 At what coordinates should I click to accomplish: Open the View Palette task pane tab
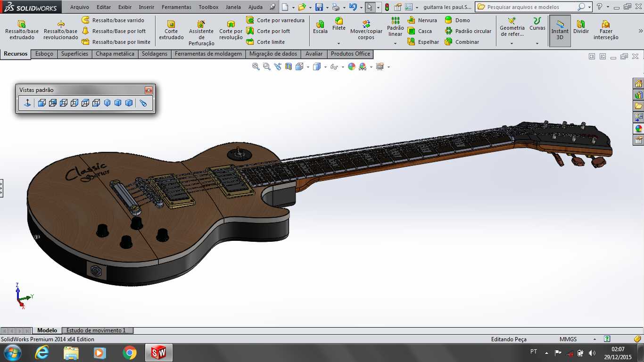(638, 117)
